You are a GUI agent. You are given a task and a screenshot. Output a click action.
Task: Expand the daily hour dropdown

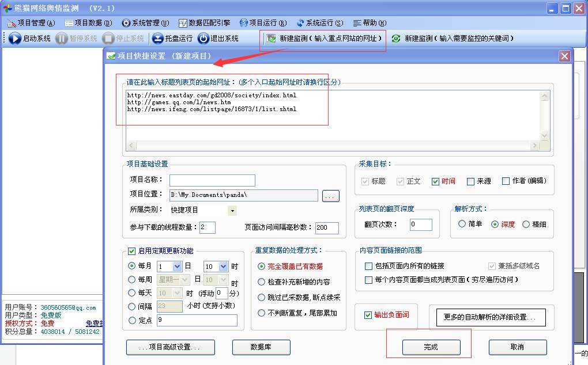[x=178, y=293]
